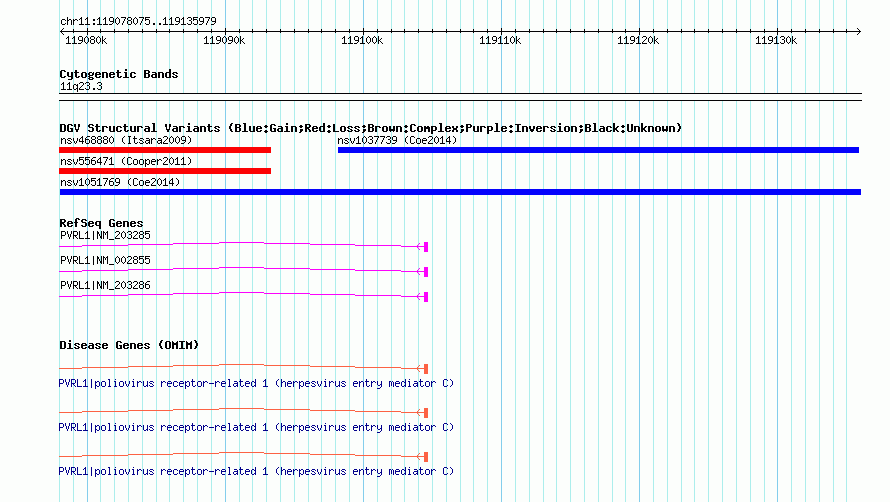Click the first OMIM PVRL1 orange exon arrow
This screenshot has width=890, height=502.
[x=422, y=369]
